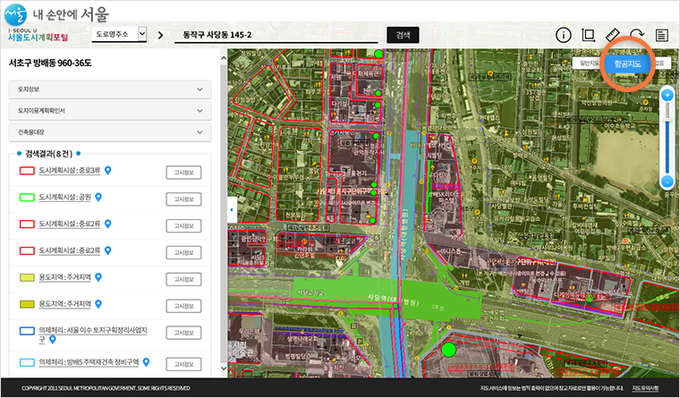Open 의제처리 : 방배5 주택재건축 정비구역 link

pyautogui.click(x=88, y=362)
